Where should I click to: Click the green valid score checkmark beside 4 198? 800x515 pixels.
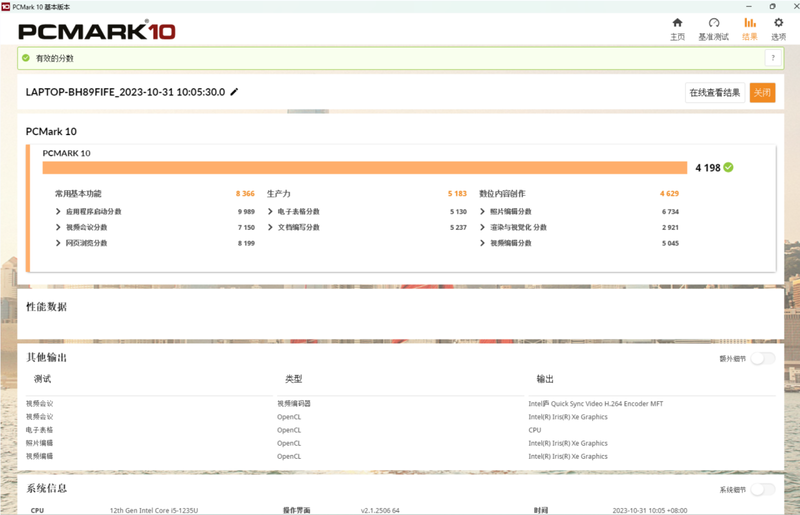pos(728,167)
